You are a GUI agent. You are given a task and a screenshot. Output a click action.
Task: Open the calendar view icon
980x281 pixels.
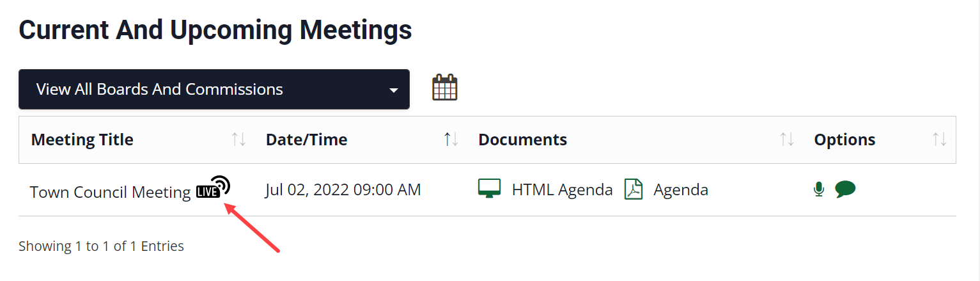[x=445, y=88]
